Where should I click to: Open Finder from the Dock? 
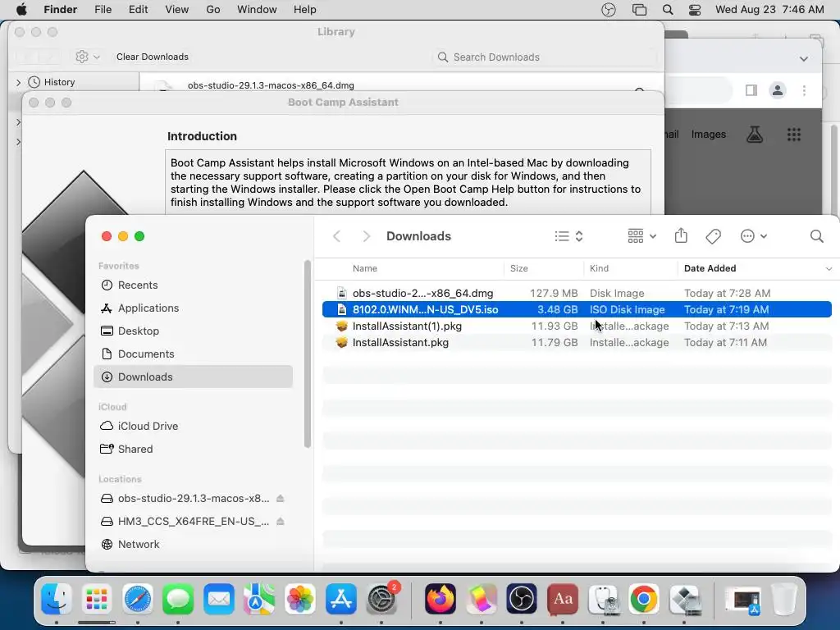[57, 599]
